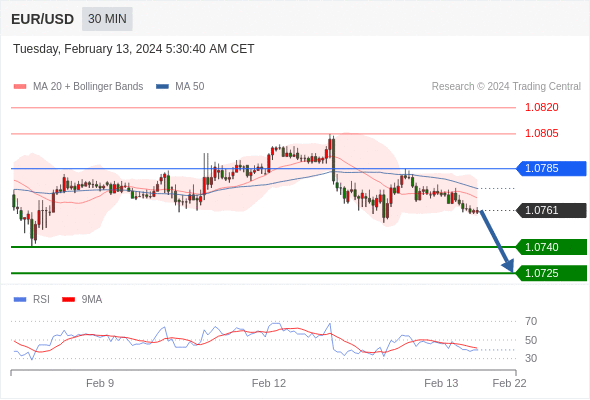Click the Research Trading Central copyright link
Image resolution: width=590 pixels, height=400 pixels.
pos(506,87)
